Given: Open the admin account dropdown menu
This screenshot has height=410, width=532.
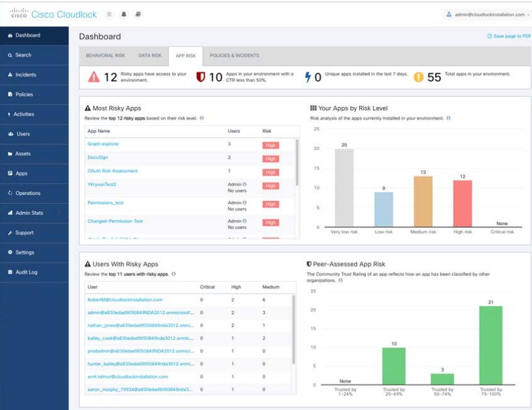Looking at the screenshot, I should 488,14.
